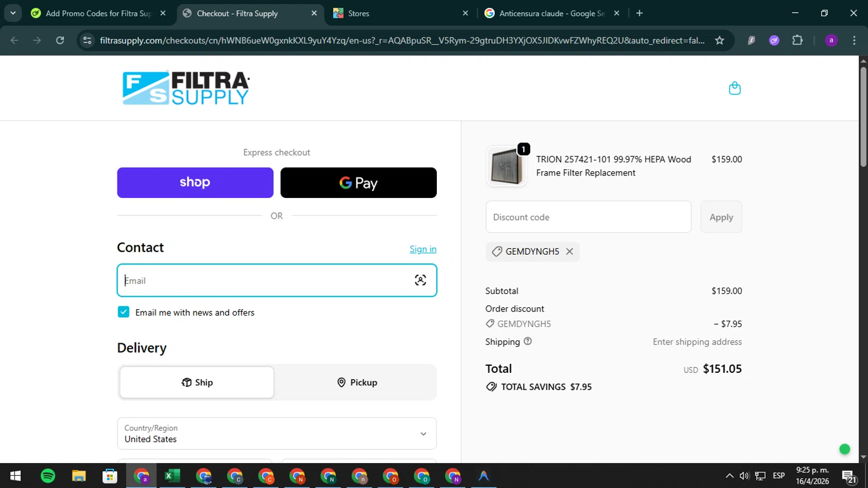Open the shopping bag cart icon
This screenshot has width=868, height=488.
tap(734, 88)
